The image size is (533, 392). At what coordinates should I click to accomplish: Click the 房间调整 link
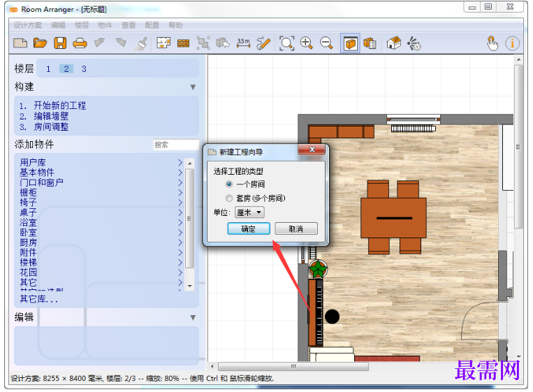pos(51,126)
